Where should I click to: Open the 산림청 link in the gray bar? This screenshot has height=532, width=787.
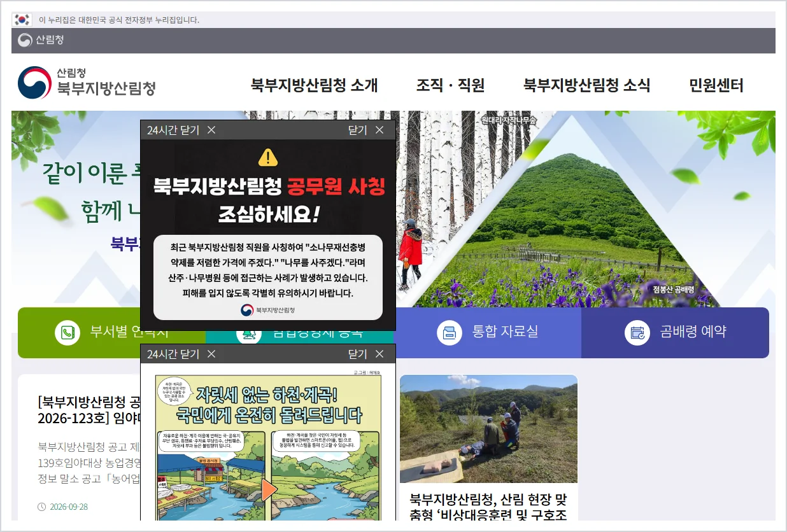tap(41, 40)
